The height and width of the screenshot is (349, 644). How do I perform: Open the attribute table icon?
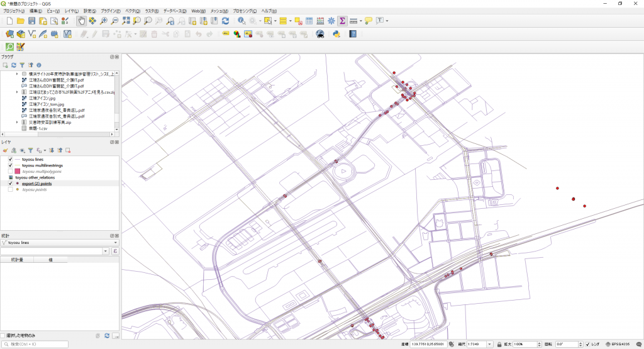click(x=309, y=21)
